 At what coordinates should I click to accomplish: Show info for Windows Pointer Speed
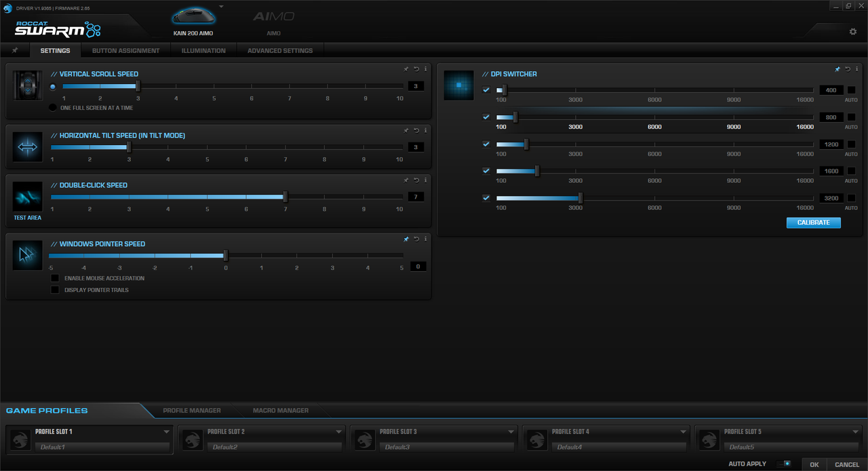[x=425, y=239]
